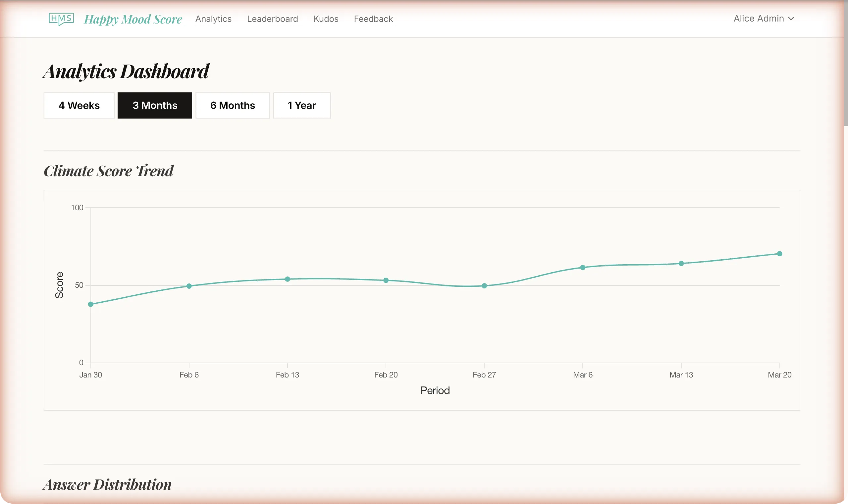Enable the 6 Months period filter

(233, 105)
